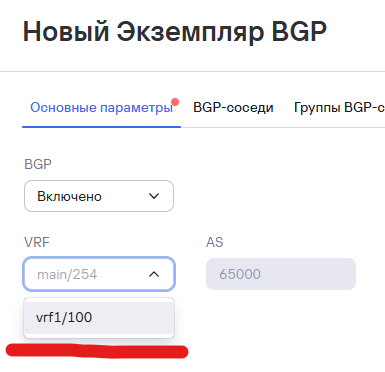Go to the Группы BGP-с… tab

pos(339,108)
